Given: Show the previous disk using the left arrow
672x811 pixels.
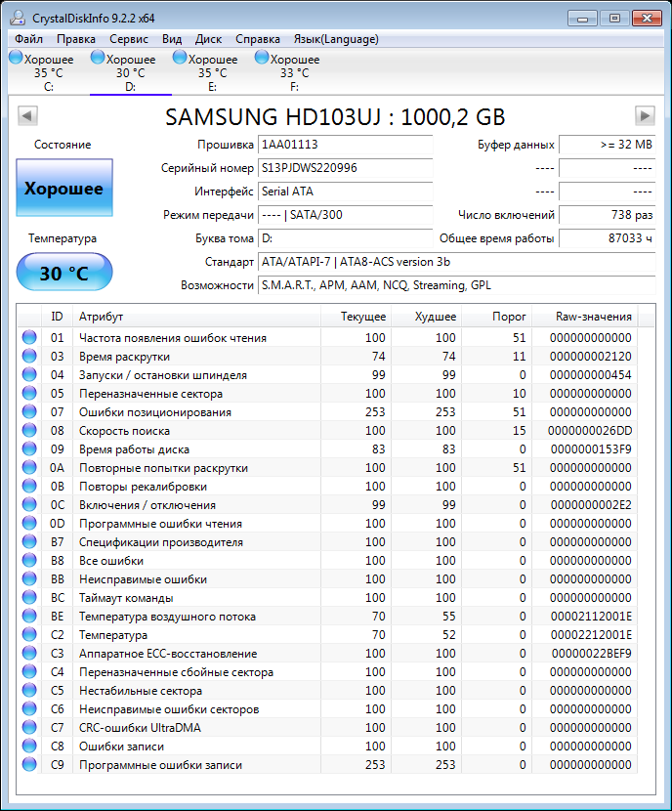Looking at the screenshot, I should [x=27, y=115].
